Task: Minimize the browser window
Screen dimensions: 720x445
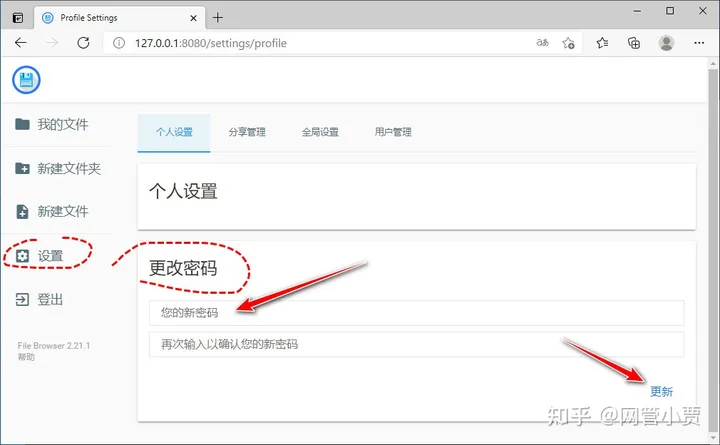Action: [x=637, y=11]
